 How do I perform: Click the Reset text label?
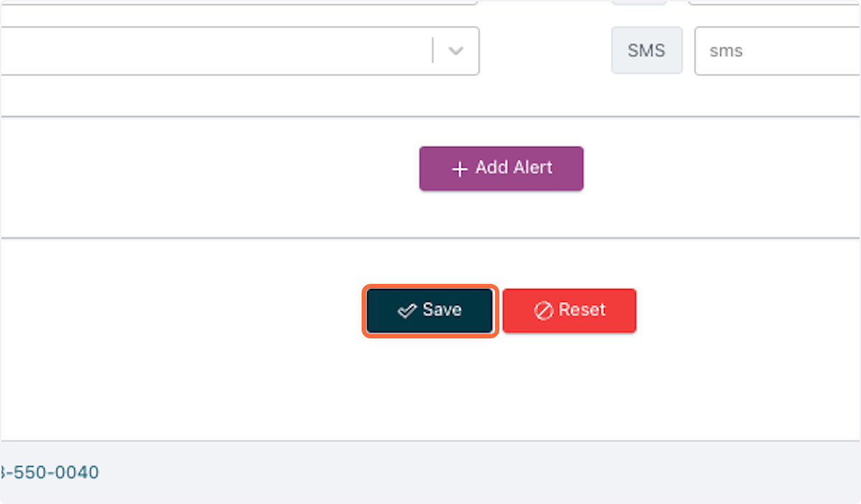coord(583,310)
